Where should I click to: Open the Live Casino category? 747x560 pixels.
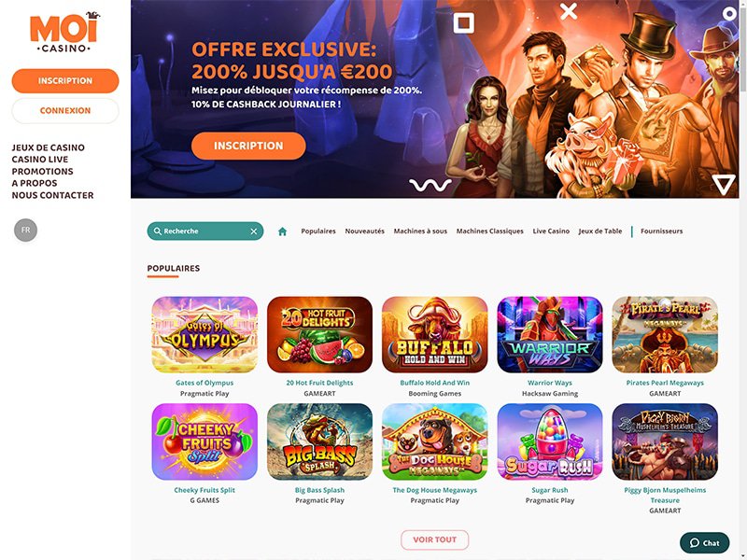coord(551,231)
